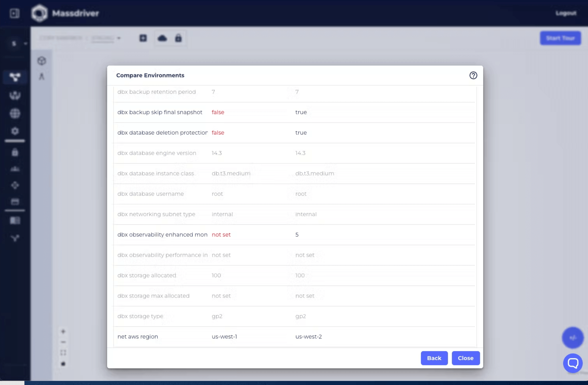
Task: Open the globe icon in sidebar
Action: [x=15, y=113]
